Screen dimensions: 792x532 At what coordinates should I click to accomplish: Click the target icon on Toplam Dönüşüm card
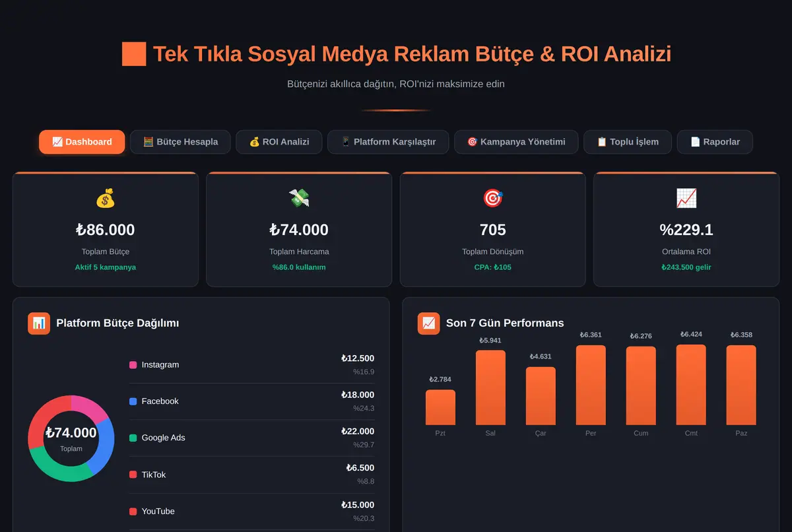tap(493, 198)
